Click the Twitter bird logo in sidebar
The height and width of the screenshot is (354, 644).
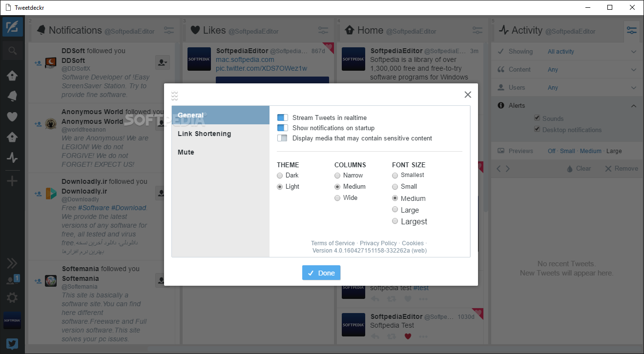(12, 344)
